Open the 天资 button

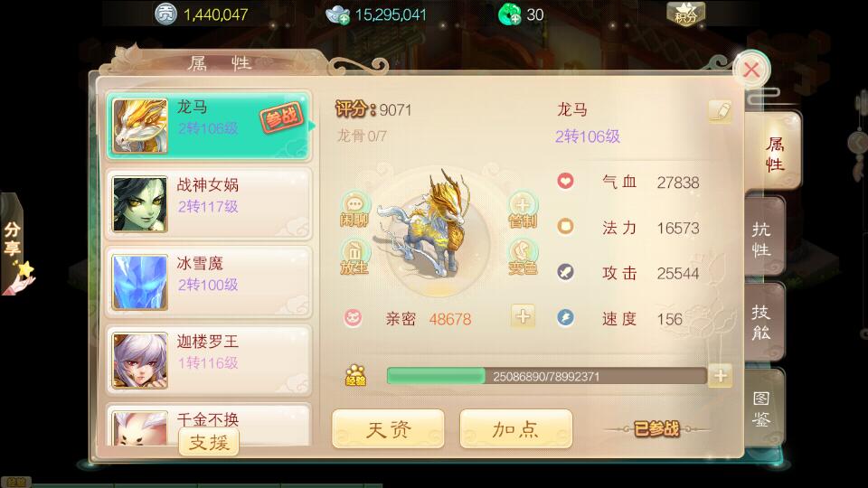tap(388, 428)
